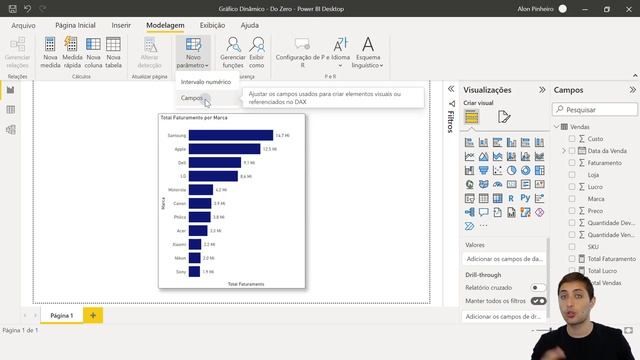This screenshot has height=360, width=640.
Task: Click the Nova medida icon
Action: coord(50,44)
